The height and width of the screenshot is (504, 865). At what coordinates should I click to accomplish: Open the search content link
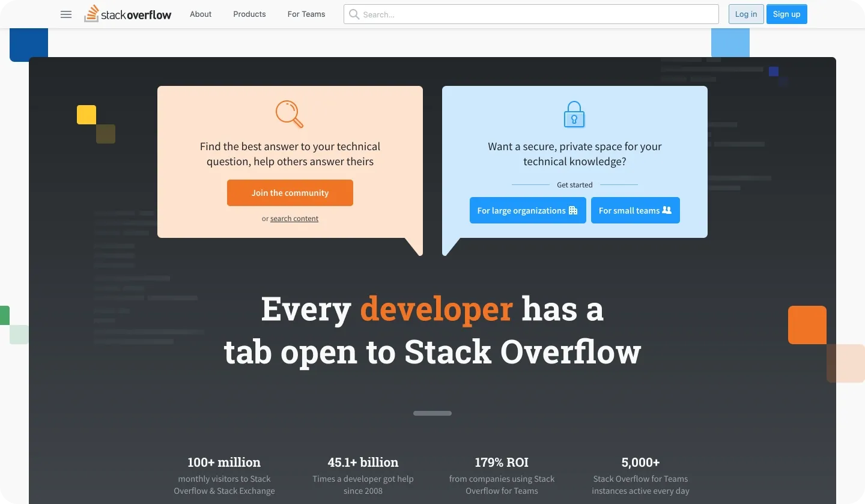tap(294, 218)
